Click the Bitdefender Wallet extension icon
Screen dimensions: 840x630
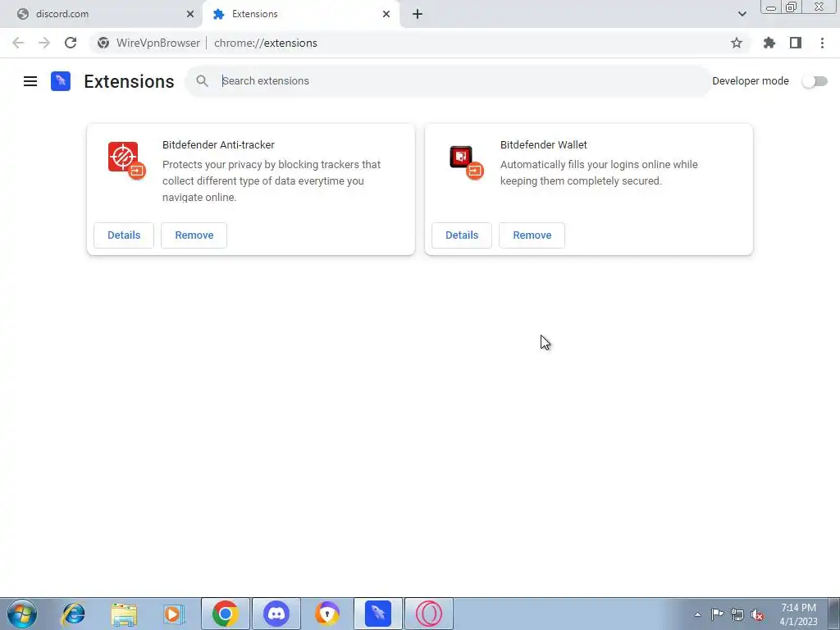(x=466, y=162)
